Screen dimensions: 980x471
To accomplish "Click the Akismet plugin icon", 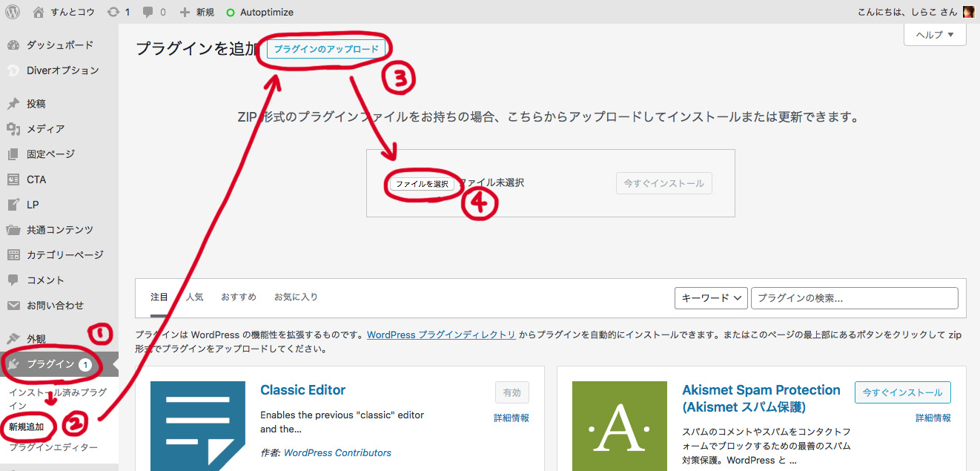I will click(619, 426).
